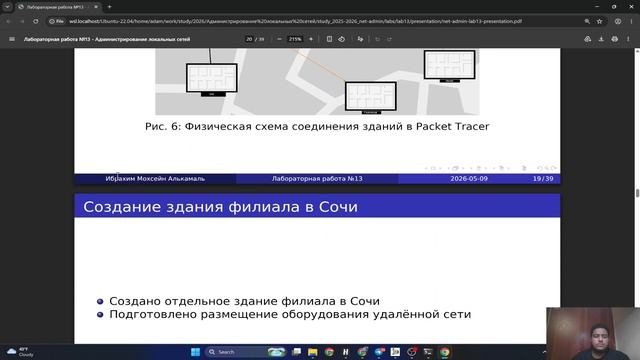Open the weather widget showing Cloudy

[x=20, y=352]
